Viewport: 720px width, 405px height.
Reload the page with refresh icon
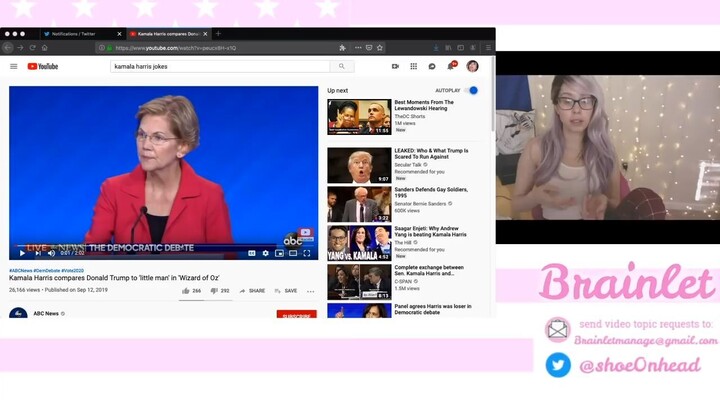pyautogui.click(x=33, y=47)
